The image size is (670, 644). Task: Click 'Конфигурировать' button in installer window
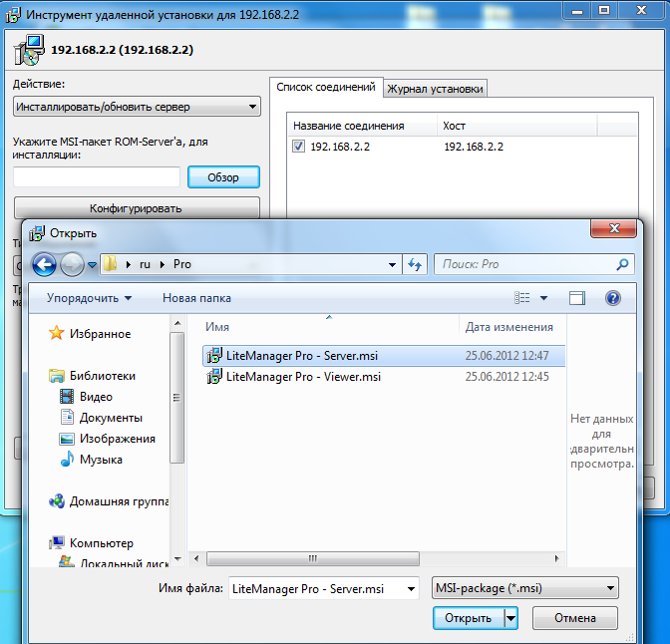pyautogui.click(x=137, y=208)
